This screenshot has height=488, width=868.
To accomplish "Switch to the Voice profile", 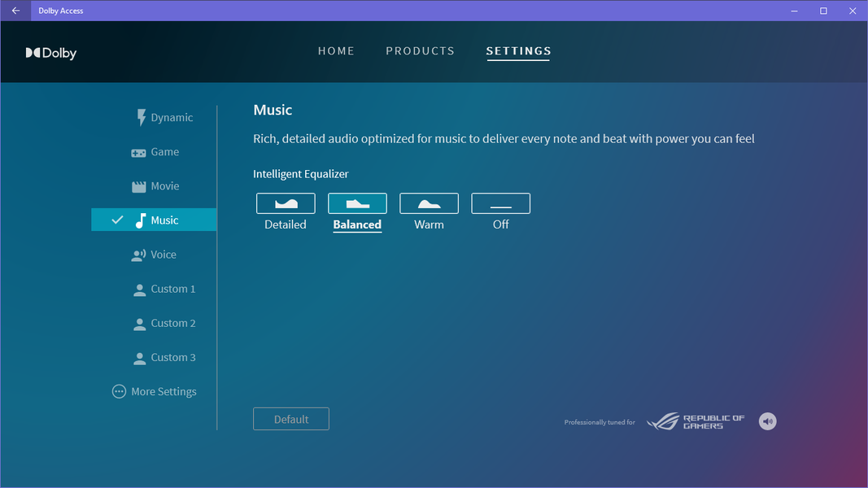I will 154,255.
